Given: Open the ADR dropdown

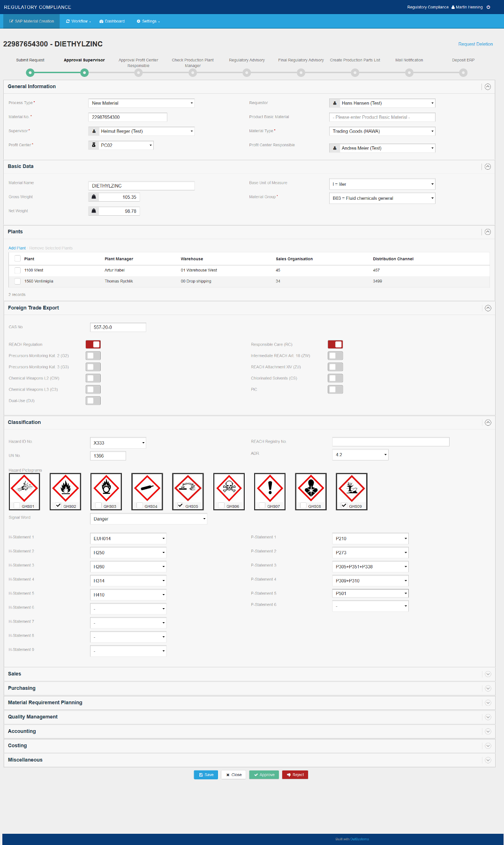Looking at the screenshot, I should (x=361, y=455).
